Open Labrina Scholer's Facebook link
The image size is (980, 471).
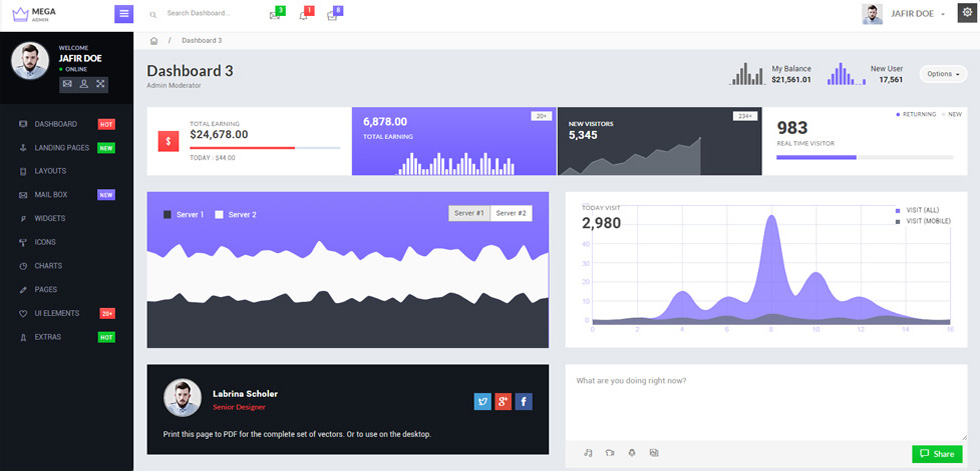pyautogui.click(x=524, y=401)
